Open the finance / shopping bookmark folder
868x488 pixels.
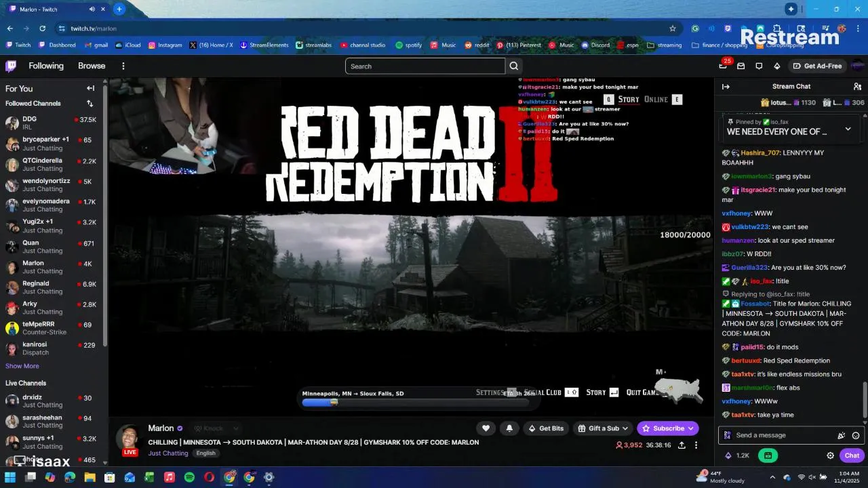719,45
